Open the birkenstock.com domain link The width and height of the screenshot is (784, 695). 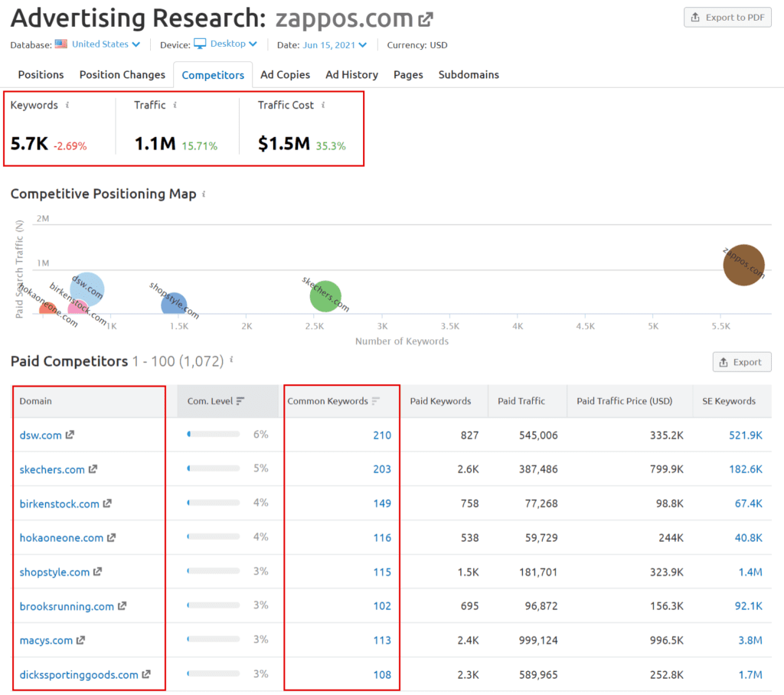pos(60,504)
